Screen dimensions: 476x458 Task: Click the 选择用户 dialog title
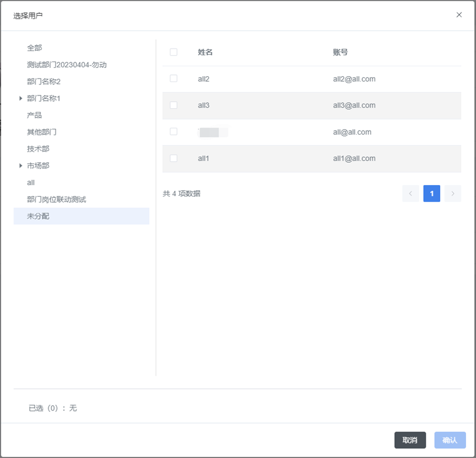pos(28,15)
